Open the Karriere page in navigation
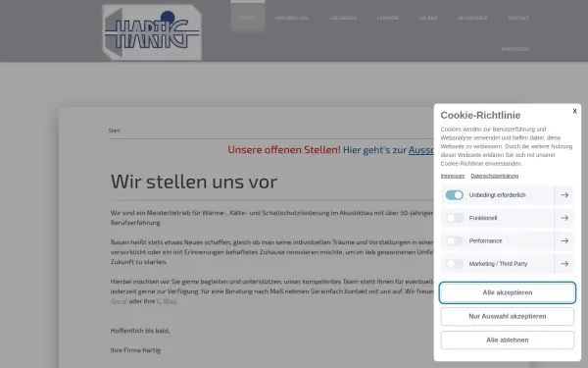This screenshot has height=368, width=588. coord(387,18)
